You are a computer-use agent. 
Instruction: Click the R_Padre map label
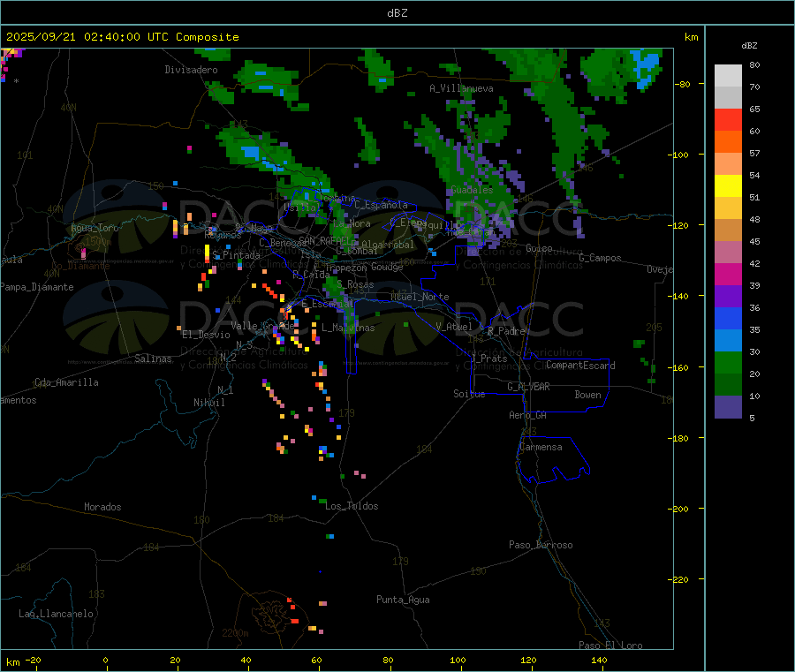pyautogui.click(x=506, y=331)
